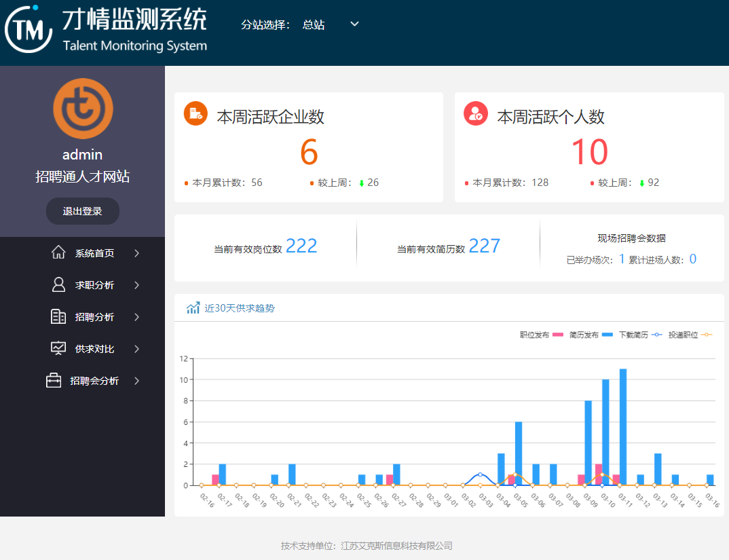Click the 投递职位 legend color marker
Screen dimensions: 729x560
pos(707,335)
